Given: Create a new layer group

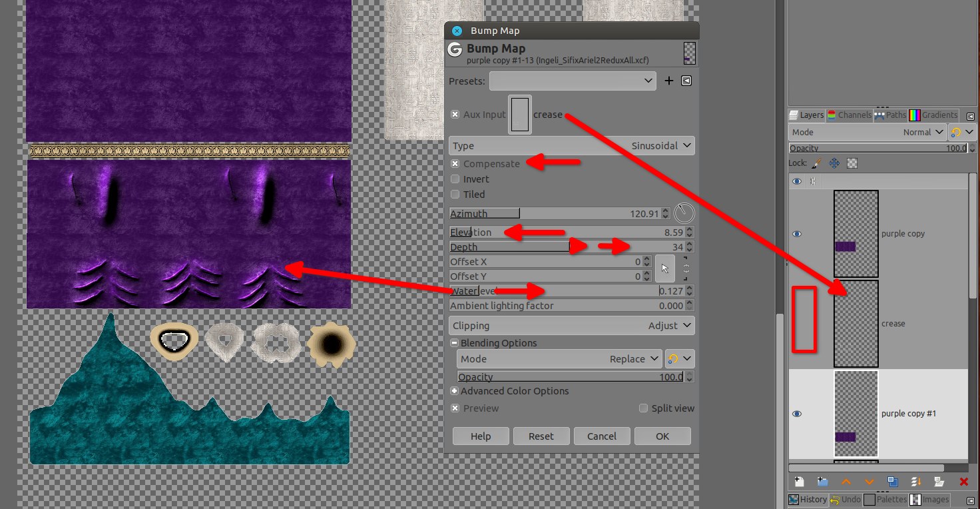Looking at the screenshot, I should [x=822, y=482].
